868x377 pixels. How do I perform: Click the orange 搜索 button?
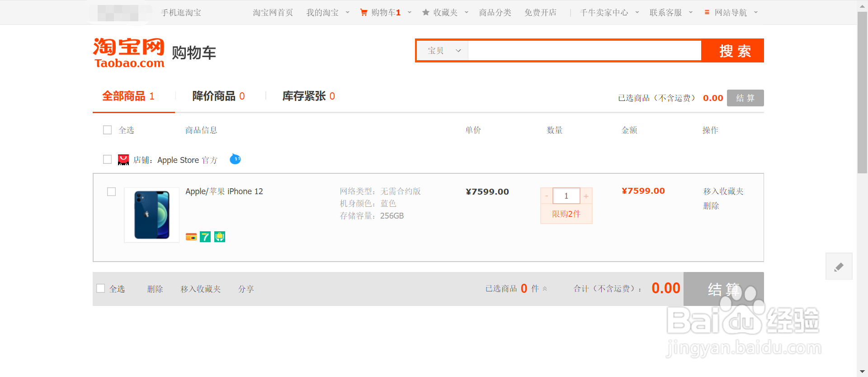[733, 51]
